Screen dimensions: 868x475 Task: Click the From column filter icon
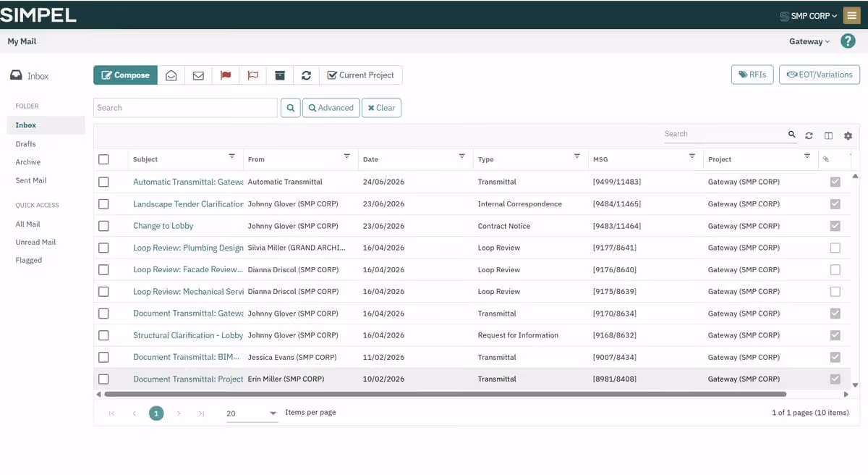click(x=346, y=156)
